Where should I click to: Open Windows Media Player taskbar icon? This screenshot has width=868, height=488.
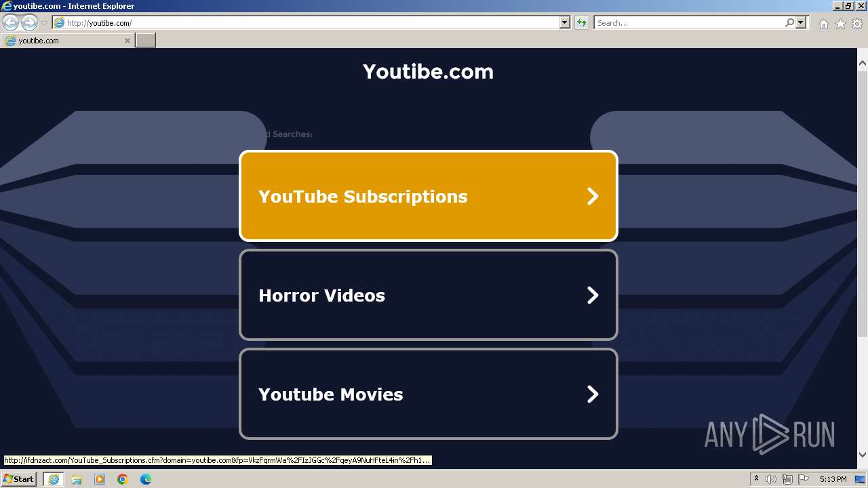pos(100,479)
